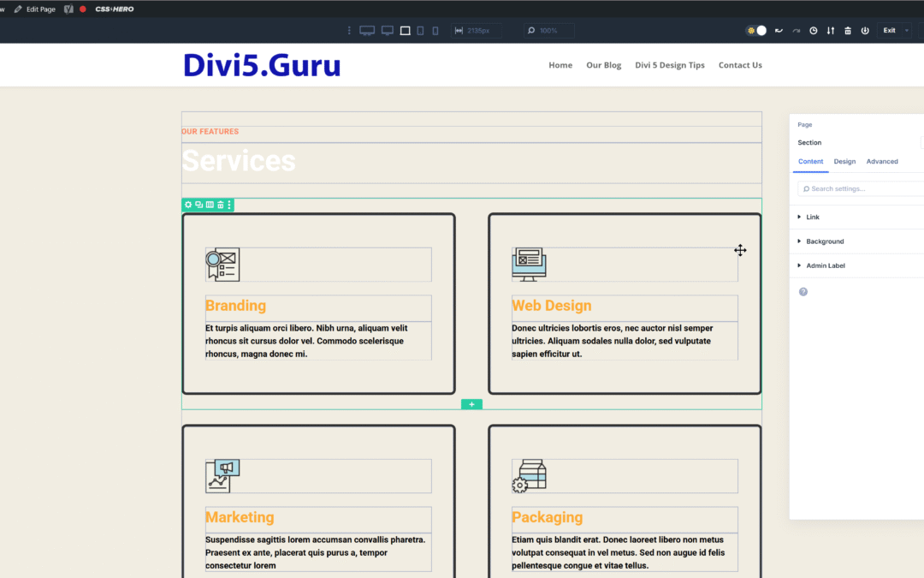Toggle the builder settings switch near Exit
Image resolution: width=924 pixels, height=578 pixels.
click(757, 31)
